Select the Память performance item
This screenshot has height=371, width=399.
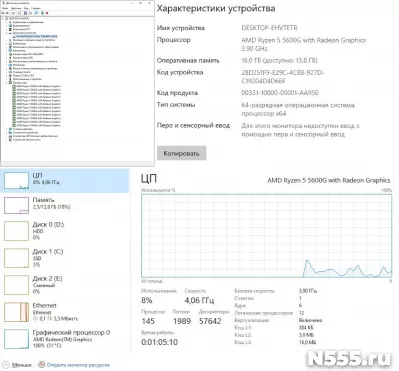tap(64, 205)
